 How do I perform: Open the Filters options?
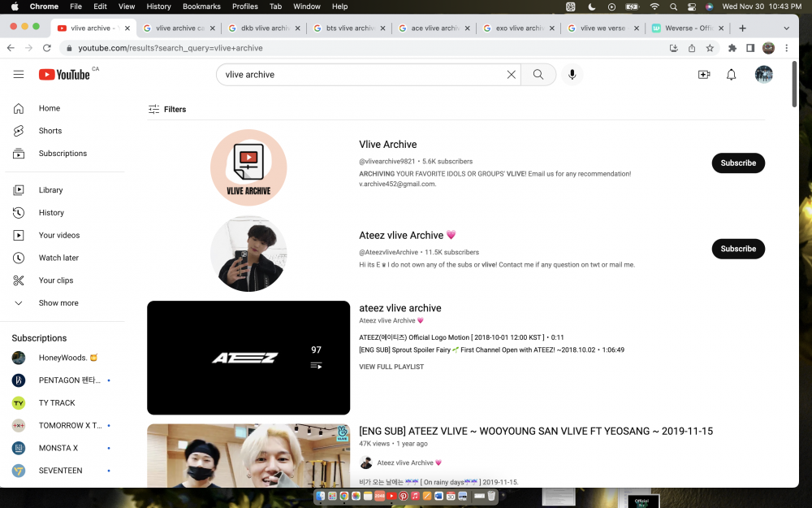[166, 110]
